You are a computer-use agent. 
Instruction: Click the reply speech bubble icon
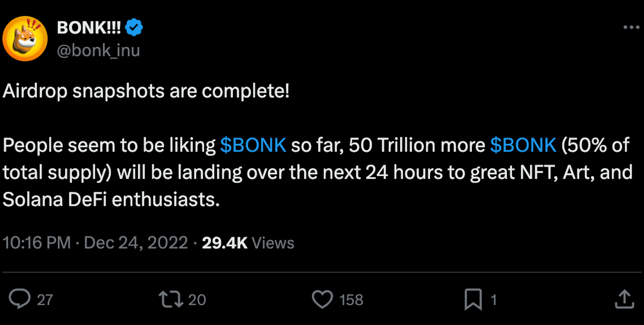click(x=20, y=299)
